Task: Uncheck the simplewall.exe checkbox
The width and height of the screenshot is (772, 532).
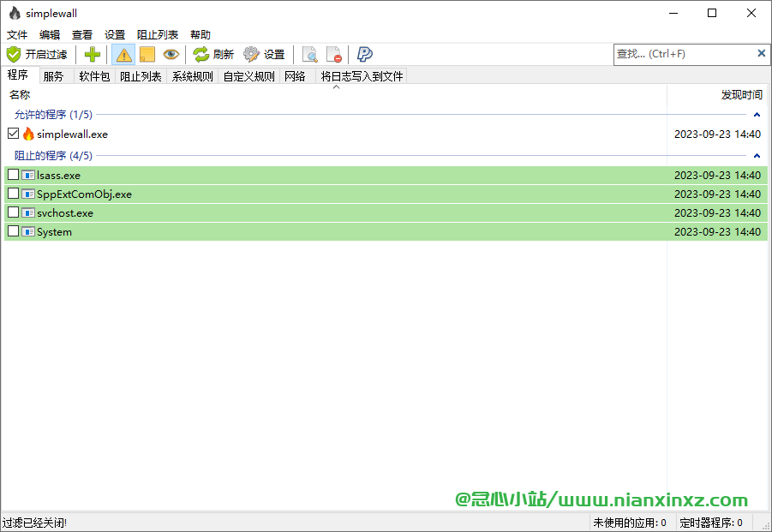Action: [14, 134]
